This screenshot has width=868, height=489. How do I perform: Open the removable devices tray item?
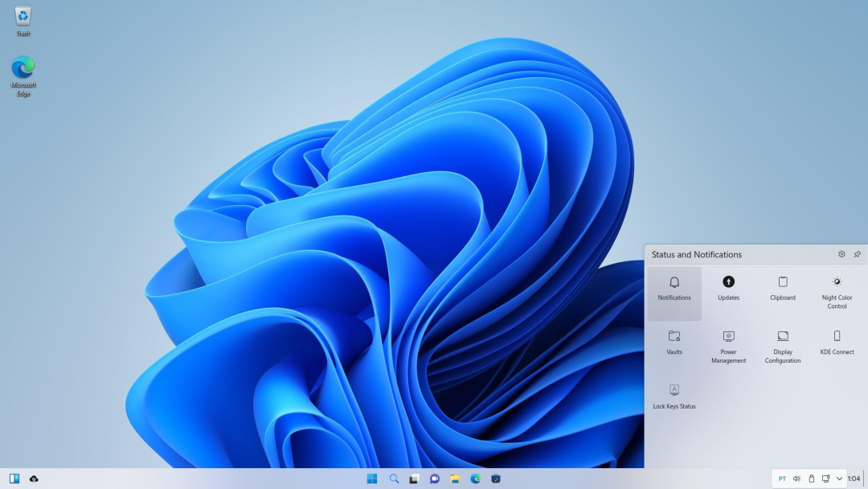coord(812,478)
